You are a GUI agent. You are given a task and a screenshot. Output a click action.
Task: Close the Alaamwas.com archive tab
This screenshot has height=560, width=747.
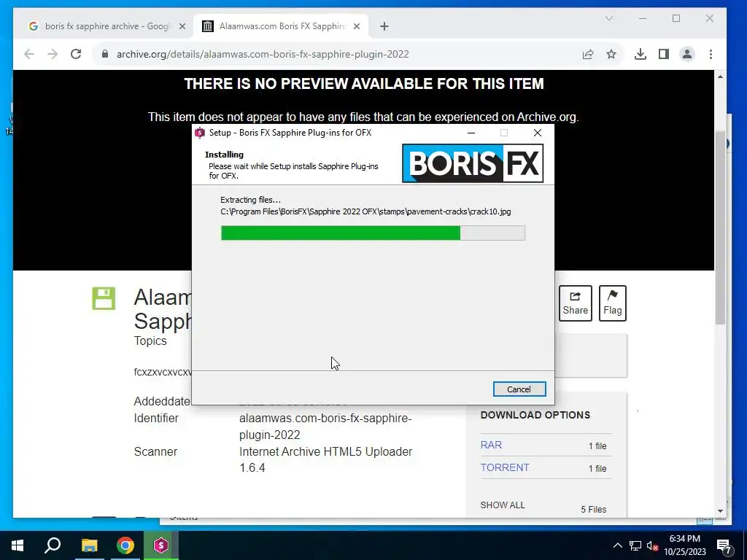coord(356,26)
